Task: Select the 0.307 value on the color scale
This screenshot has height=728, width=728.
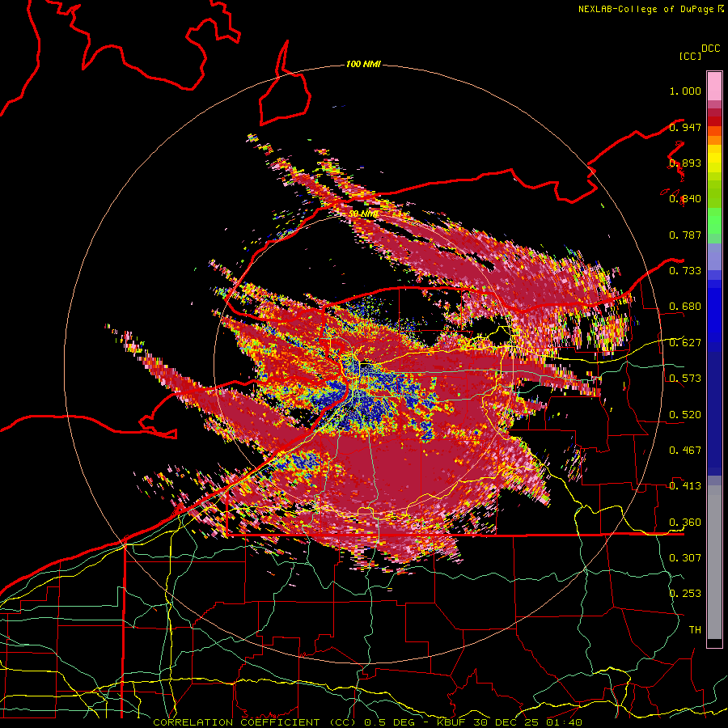Action: point(685,558)
